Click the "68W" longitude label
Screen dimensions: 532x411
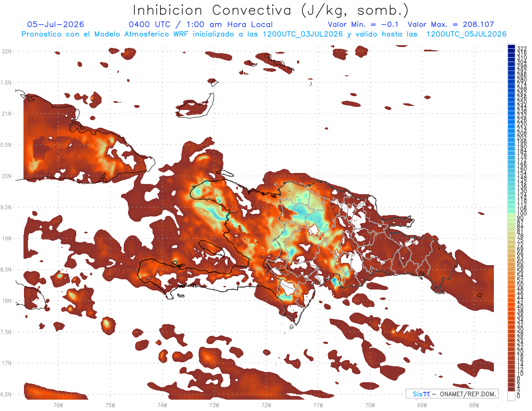pos(474,405)
